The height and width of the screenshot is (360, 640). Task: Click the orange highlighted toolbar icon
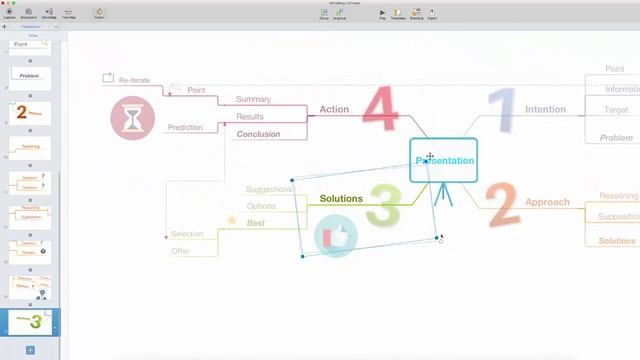pos(99,13)
